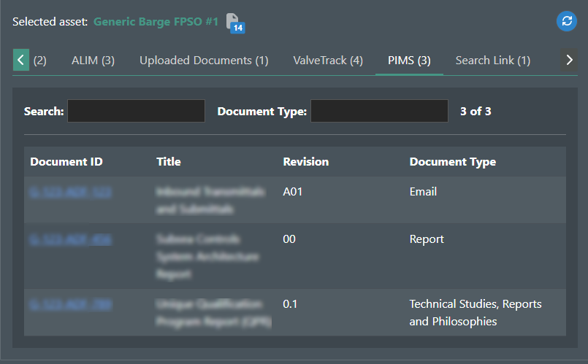Open the document icon with 14 badge
The height and width of the screenshot is (364, 588).
tap(234, 23)
